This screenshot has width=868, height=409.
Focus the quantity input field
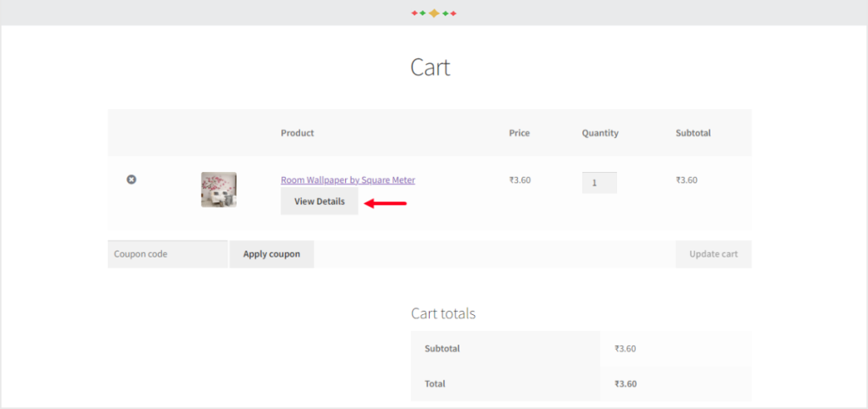click(599, 182)
